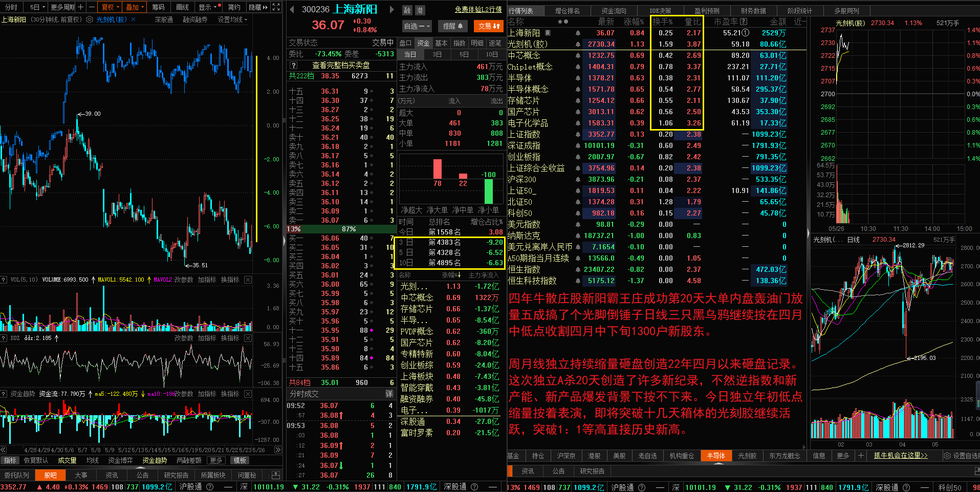The height and width of the screenshot is (492, 980).
Task: Click collapse handle above 股吧 tab row
Action: [x=141, y=468]
